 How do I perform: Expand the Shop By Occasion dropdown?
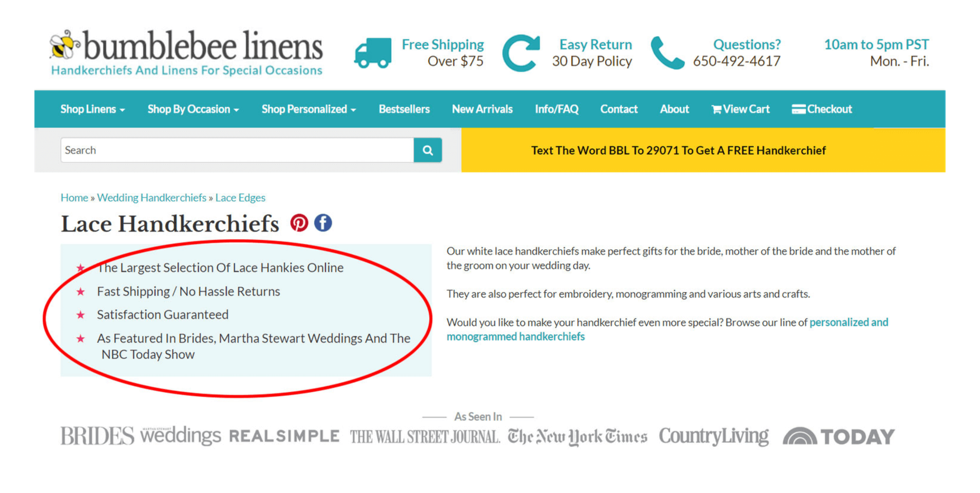tap(193, 109)
